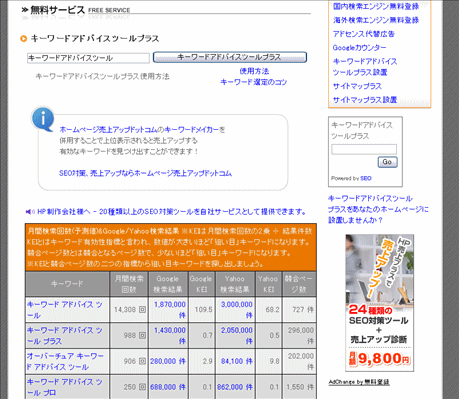Click the speaker icon before HP制作会社様へ link
The image size is (459, 399).
(30, 212)
